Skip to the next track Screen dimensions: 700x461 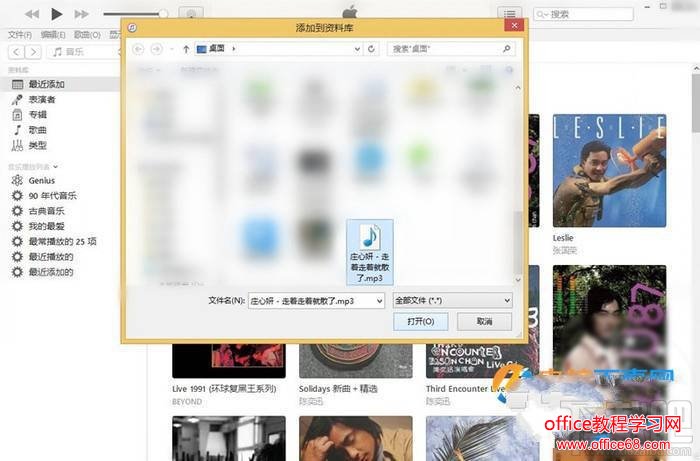tap(81, 14)
